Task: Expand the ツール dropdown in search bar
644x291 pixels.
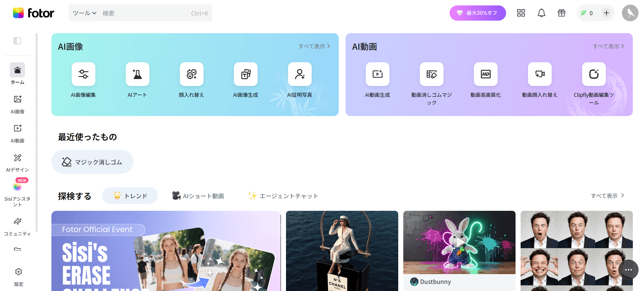Action: [85, 13]
